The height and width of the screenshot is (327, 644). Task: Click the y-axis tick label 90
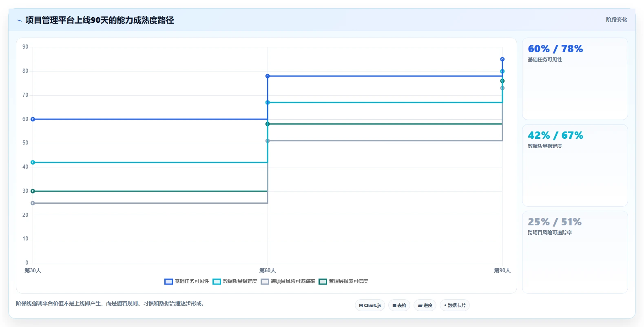pyautogui.click(x=25, y=47)
